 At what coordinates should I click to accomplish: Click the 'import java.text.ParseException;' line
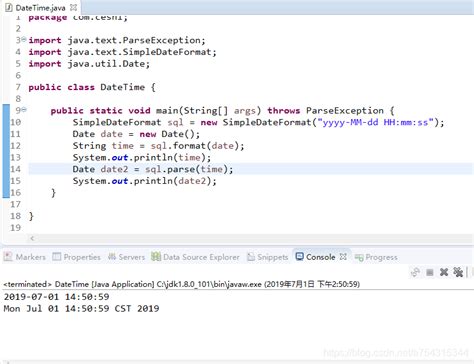click(x=117, y=40)
